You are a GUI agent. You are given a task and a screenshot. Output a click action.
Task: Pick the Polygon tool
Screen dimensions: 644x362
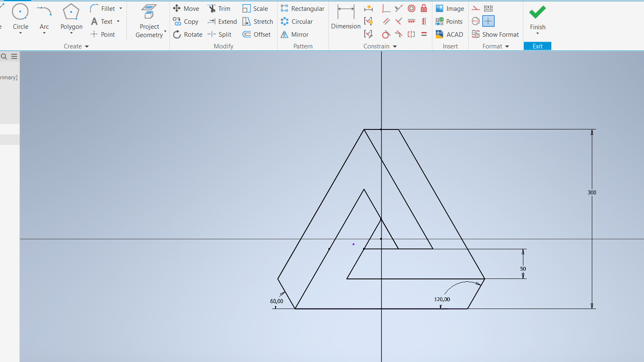click(x=71, y=13)
